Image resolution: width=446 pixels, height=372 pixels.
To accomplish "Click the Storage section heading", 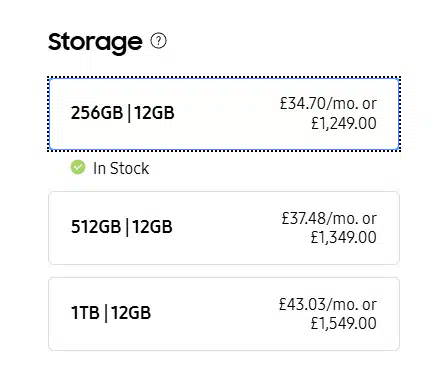I will pyautogui.click(x=95, y=42).
